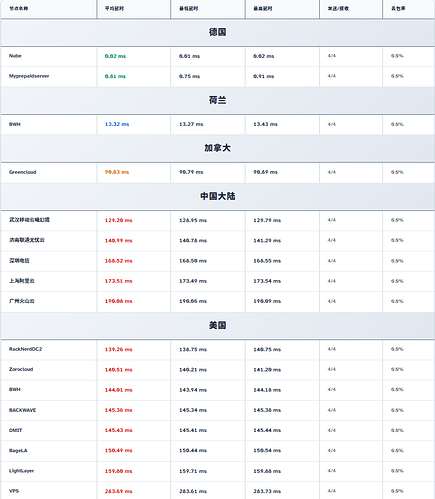The image size is (435, 499).
Task: Click the BACKWAVE node name
Action: [x=22, y=410]
